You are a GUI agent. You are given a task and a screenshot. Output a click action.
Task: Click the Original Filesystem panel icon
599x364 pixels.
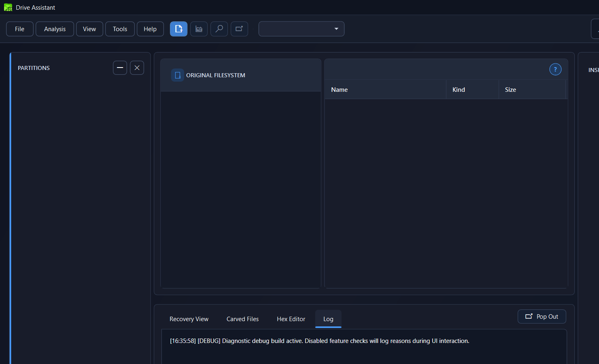point(177,75)
